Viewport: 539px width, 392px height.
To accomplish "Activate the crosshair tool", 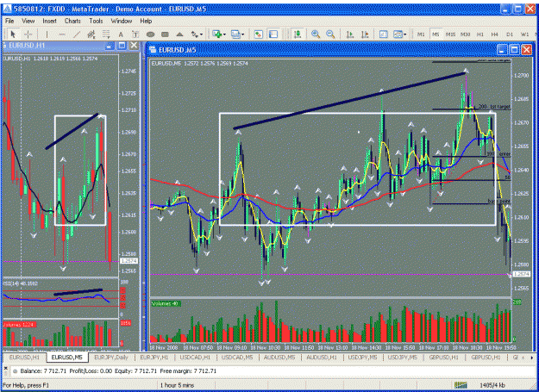I will coord(28,34).
